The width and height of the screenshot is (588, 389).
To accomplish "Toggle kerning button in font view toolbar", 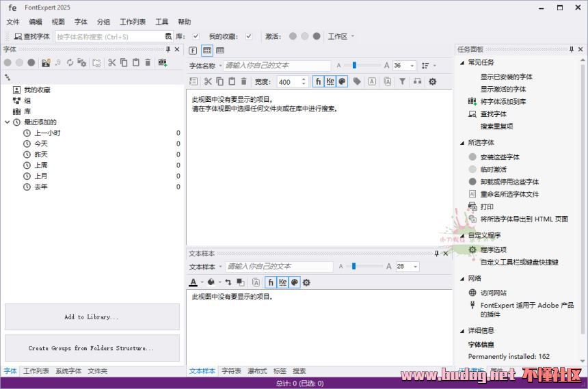I will tap(330, 81).
